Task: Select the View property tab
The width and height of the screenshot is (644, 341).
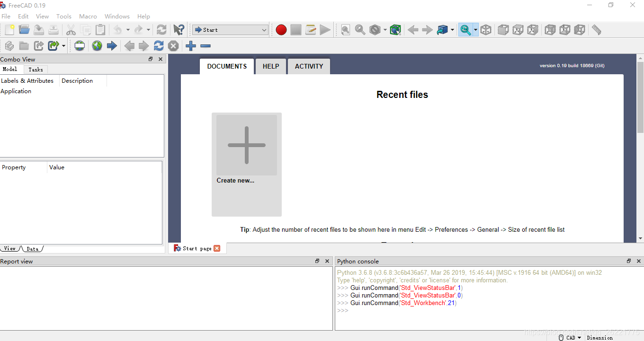Action: (10, 248)
